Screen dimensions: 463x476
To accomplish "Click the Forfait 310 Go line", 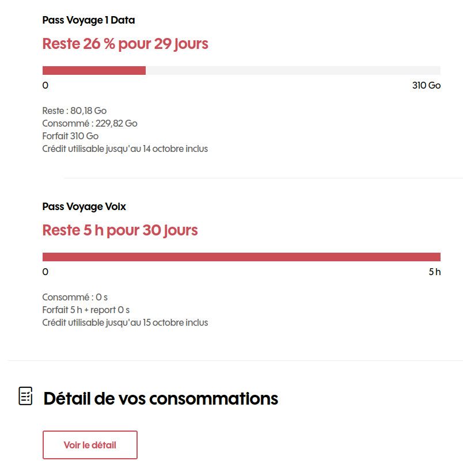I will coord(70,136).
